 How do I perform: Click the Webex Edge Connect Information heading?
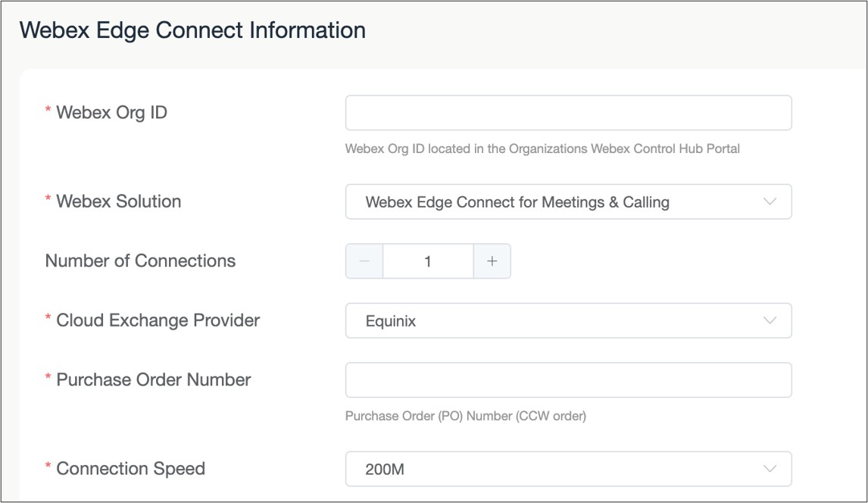[192, 30]
